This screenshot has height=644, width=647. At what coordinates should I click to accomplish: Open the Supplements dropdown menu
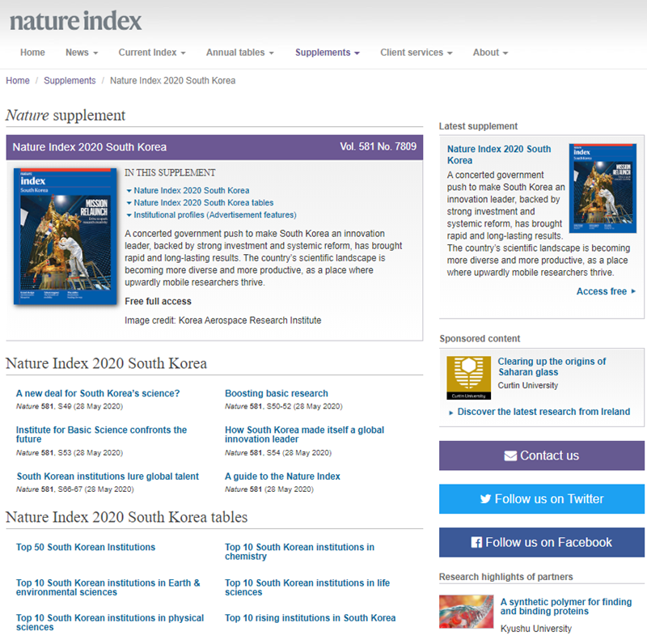click(x=328, y=53)
